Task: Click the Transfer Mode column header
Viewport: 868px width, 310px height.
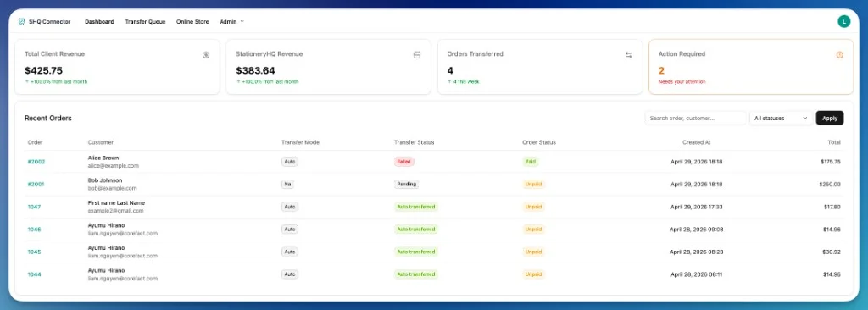Action: (301, 142)
